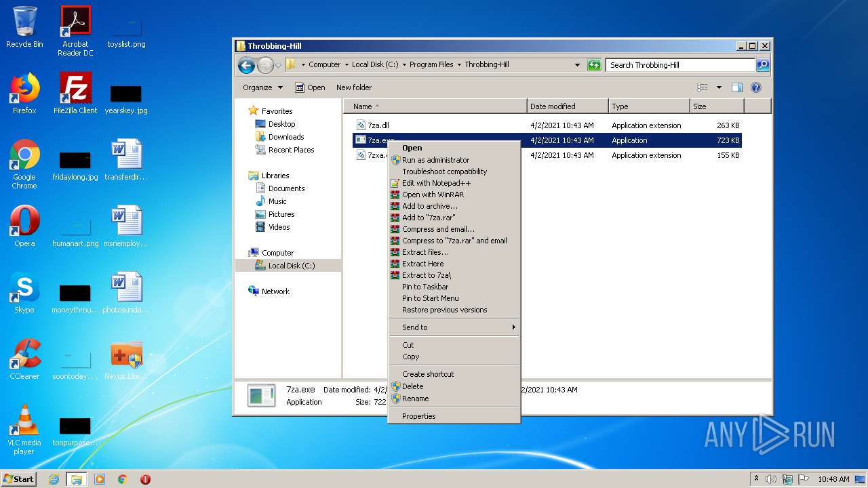Open the view options dropdown arrow
Image resolution: width=868 pixels, height=488 pixels.
point(719,87)
